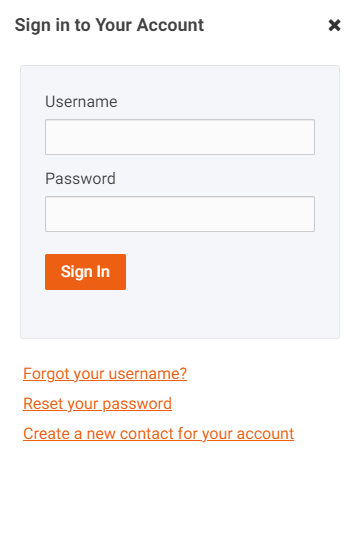Follow the Reset your password link
This screenshot has width=360, height=550.
tap(97, 404)
